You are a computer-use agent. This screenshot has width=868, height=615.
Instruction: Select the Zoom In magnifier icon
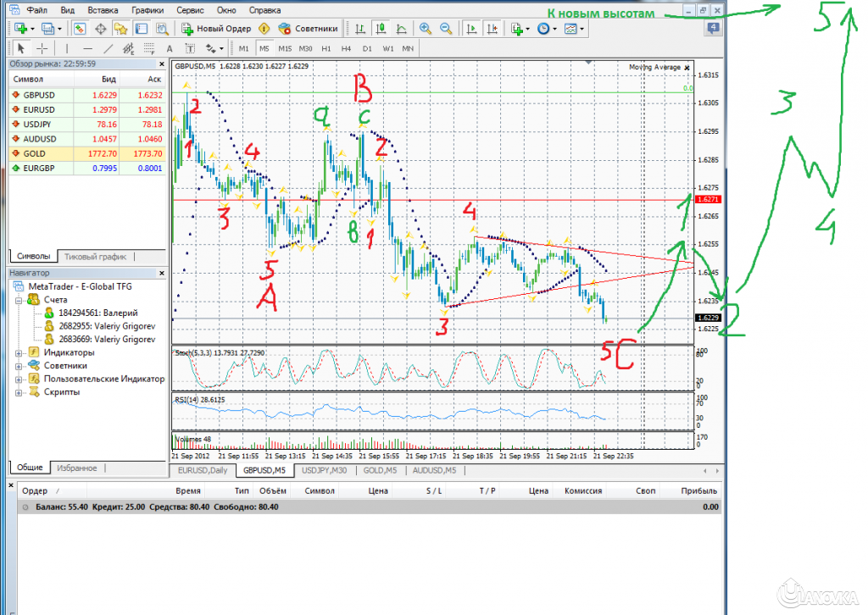pyautogui.click(x=425, y=29)
